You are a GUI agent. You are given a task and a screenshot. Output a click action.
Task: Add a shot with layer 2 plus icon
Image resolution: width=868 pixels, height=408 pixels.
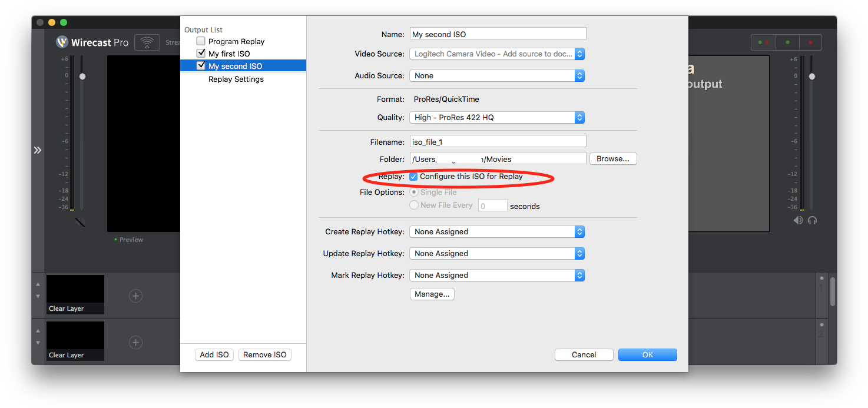tap(135, 342)
